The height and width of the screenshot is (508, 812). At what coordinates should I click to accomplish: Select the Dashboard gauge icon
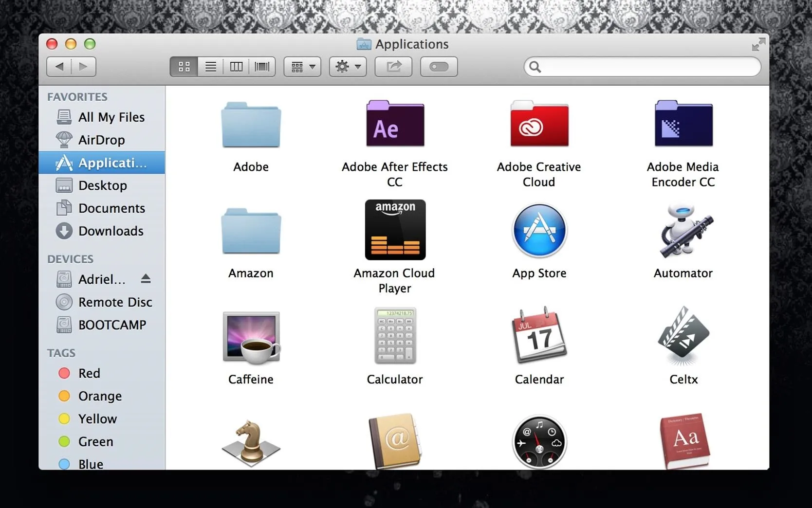pos(539,442)
